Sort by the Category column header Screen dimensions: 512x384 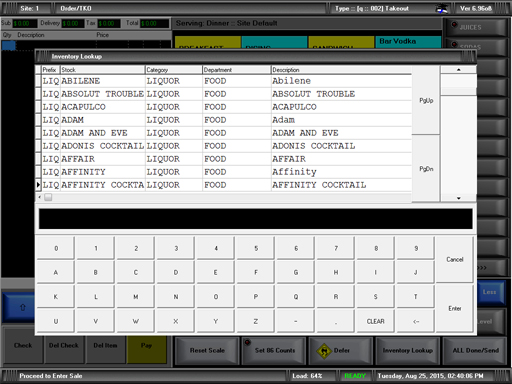174,70
